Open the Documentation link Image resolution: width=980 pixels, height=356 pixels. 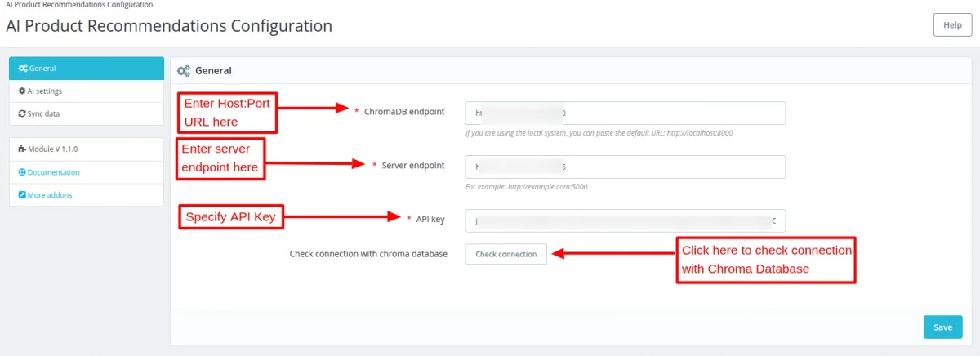point(54,172)
